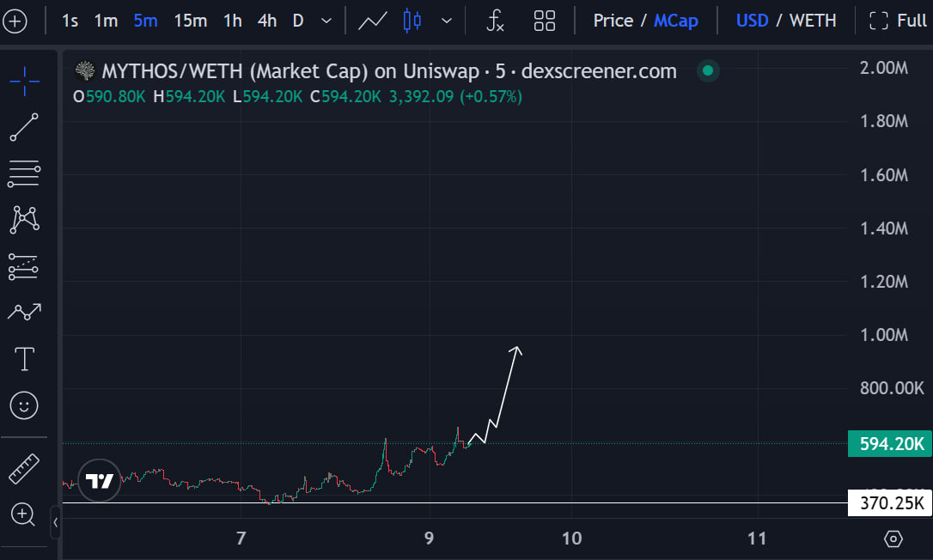Screen dimensions: 933x560
Task: Open Full screen mode
Action: point(898,21)
